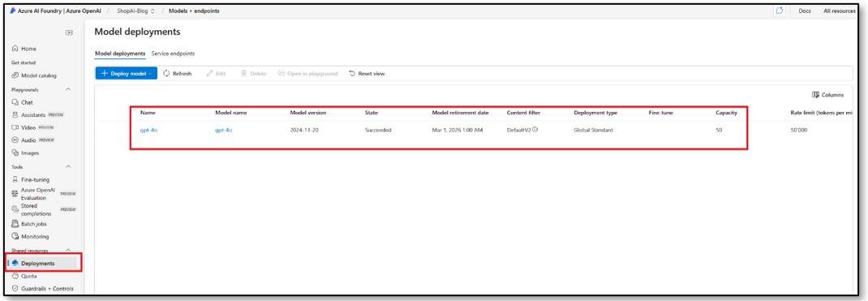Sort by State column header
Screen dimensions: 868x301
371,112
